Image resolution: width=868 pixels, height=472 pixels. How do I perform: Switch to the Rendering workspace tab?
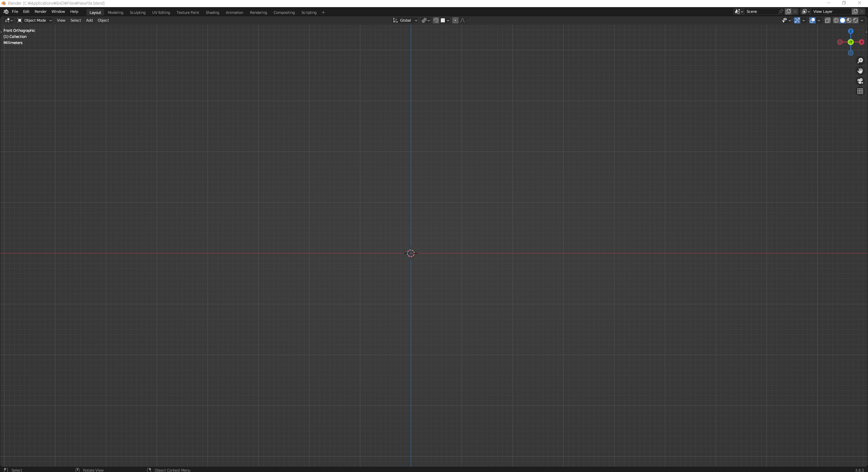pos(258,13)
